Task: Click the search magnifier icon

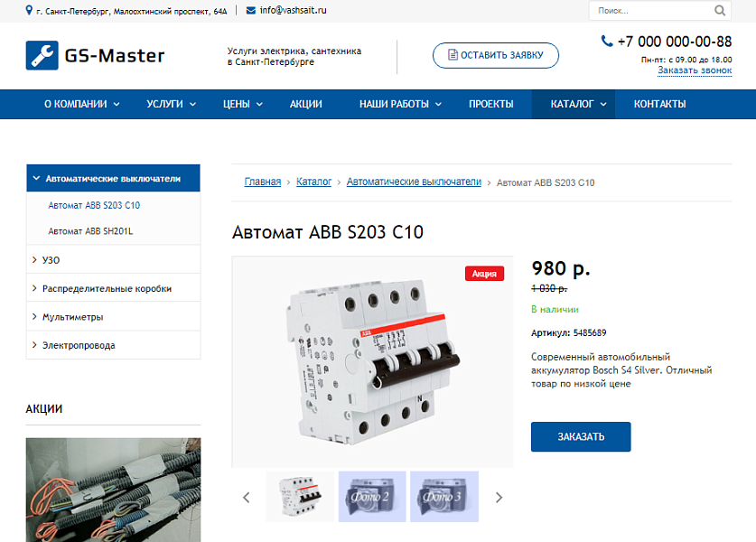Action: tap(720, 10)
